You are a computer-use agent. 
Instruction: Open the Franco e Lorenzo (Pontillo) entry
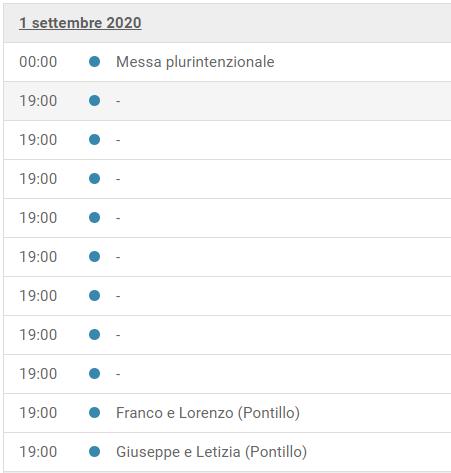click(x=208, y=413)
